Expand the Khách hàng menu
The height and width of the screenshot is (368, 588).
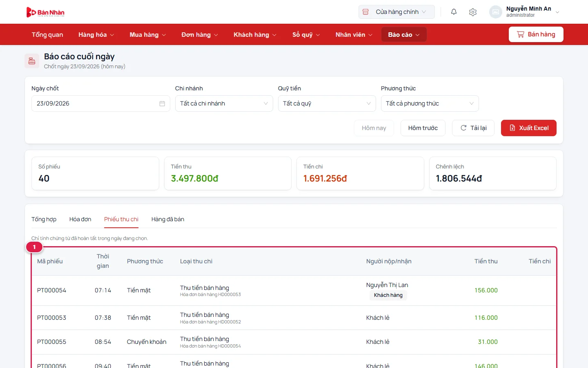coord(255,35)
